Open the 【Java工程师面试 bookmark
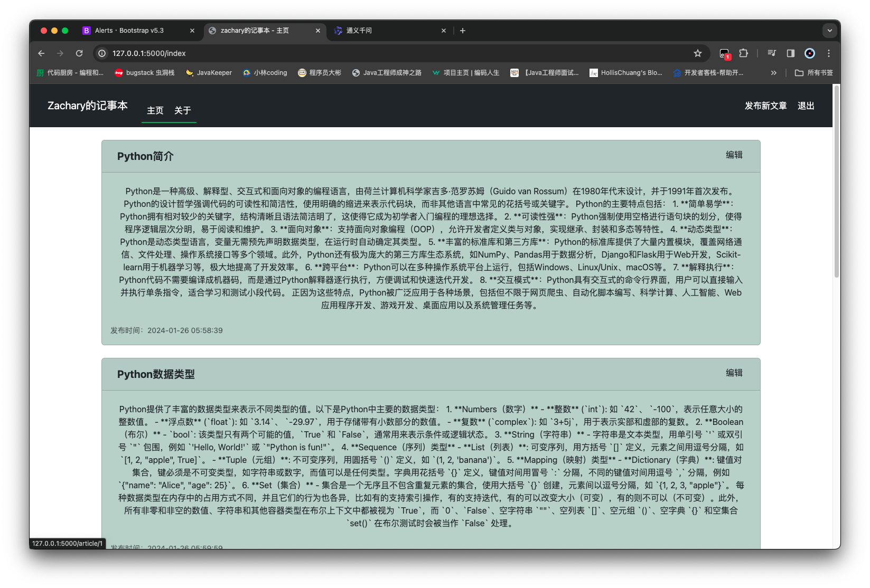This screenshot has width=870, height=588. [x=545, y=73]
